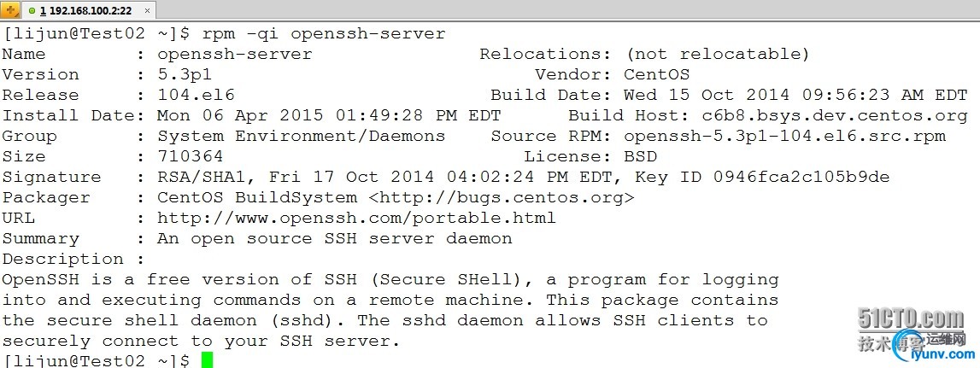Close the 192.168.100.2:22 session tab
The width and height of the screenshot is (980, 368).
tap(147, 11)
